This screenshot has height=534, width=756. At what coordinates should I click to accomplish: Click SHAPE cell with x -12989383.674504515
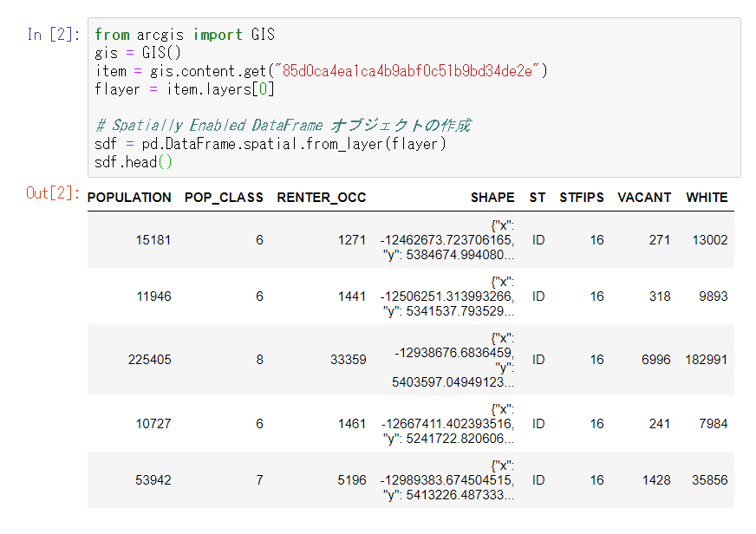(447, 480)
